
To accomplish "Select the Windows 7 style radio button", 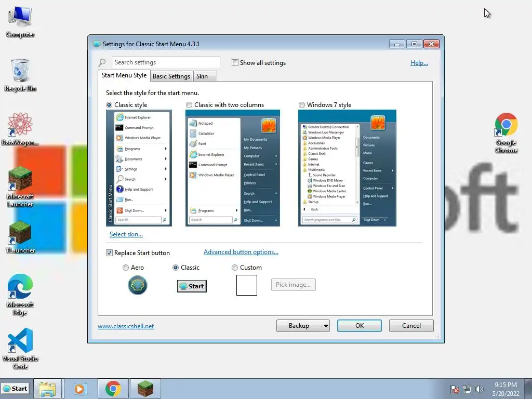I will 302,105.
